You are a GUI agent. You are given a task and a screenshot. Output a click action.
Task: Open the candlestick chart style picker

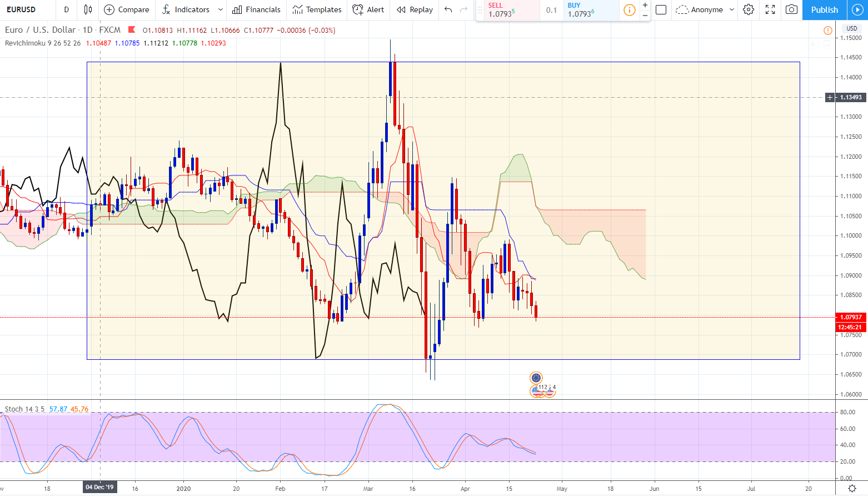point(88,9)
